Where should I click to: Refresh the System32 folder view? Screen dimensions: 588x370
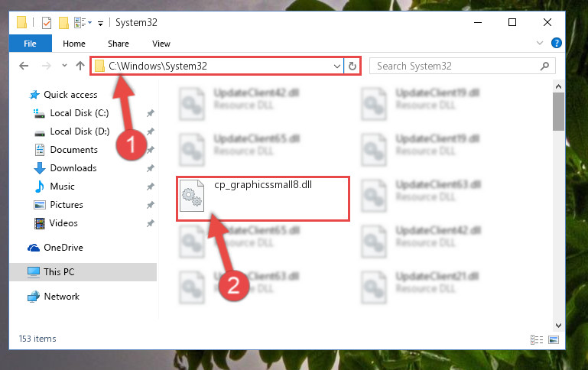(x=352, y=66)
